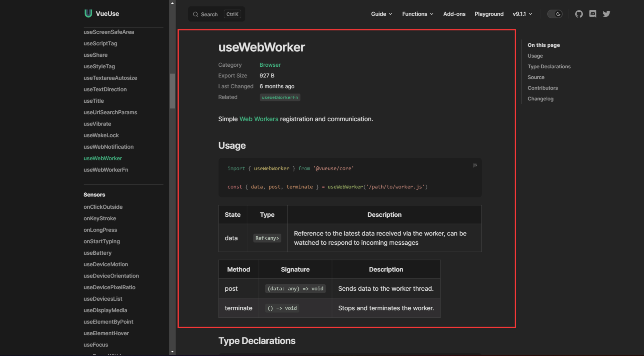Click the import line in code block
644x356 pixels.
(x=290, y=169)
